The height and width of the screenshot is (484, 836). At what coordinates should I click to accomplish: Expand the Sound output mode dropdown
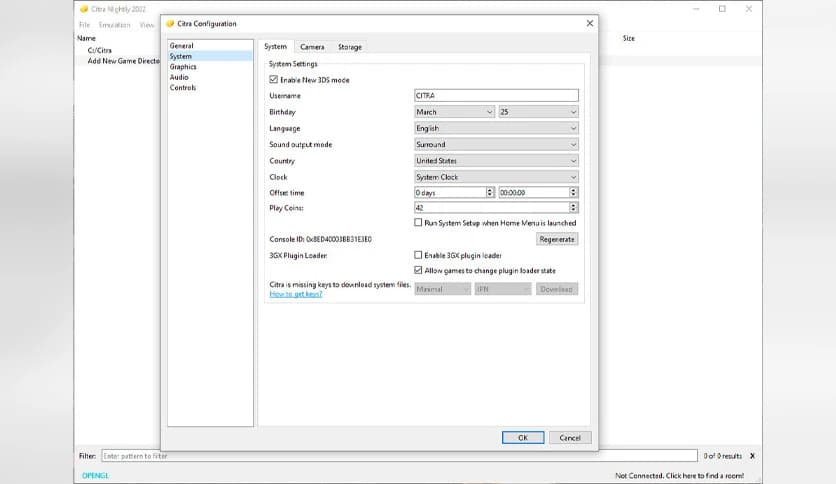496,144
